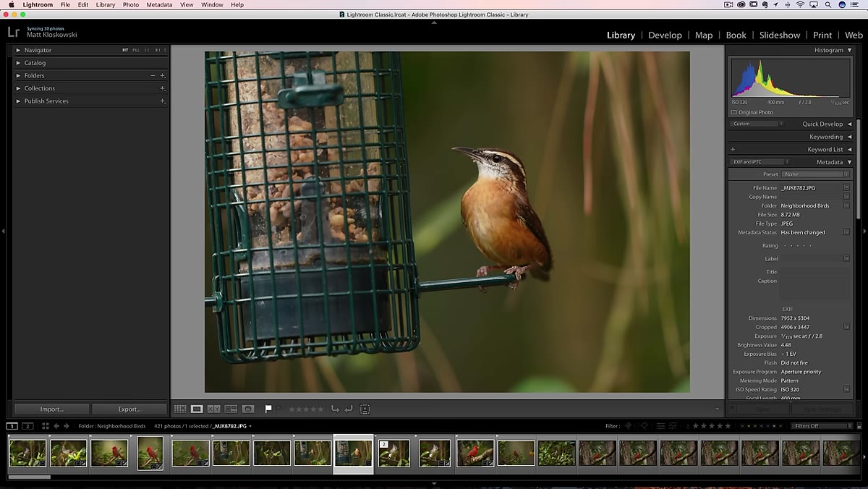Add keyword using Keyword List plus
This screenshot has height=489, width=868.
[733, 149]
